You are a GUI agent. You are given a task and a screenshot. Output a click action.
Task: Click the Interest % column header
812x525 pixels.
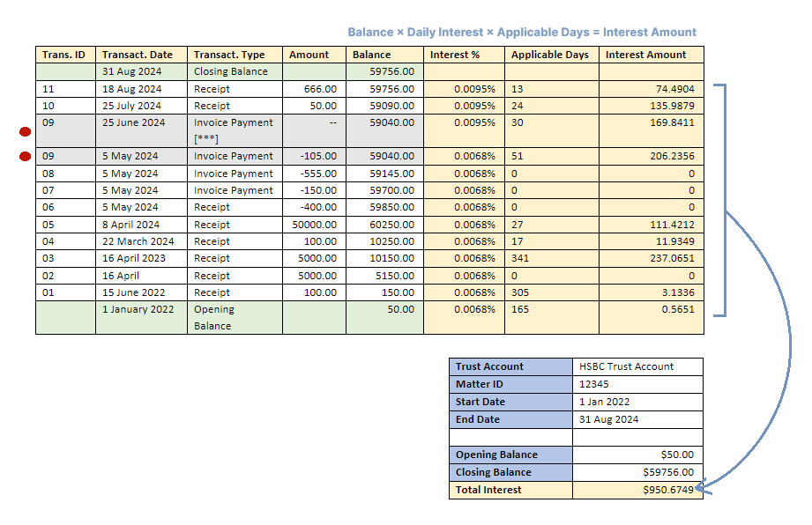click(x=464, y=55)
